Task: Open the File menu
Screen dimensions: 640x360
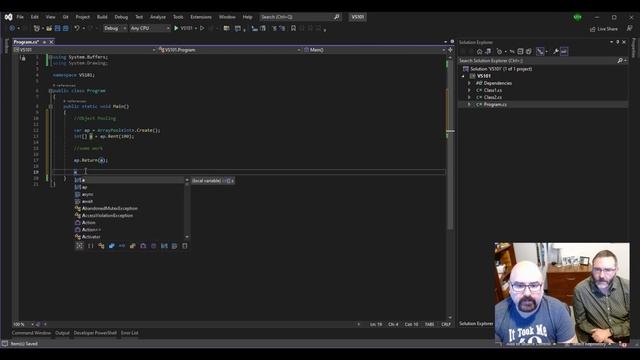Action: (20, 17)
